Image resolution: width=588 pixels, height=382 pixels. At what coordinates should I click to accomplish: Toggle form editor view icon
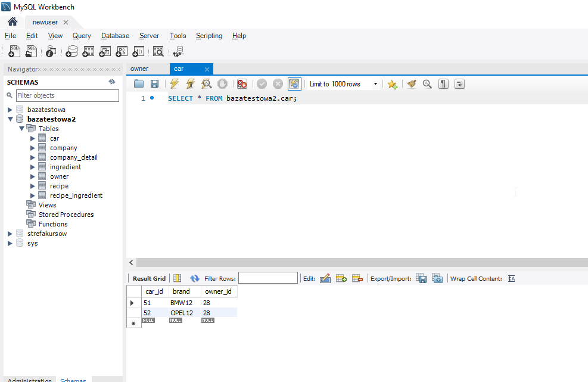point(178,278)
